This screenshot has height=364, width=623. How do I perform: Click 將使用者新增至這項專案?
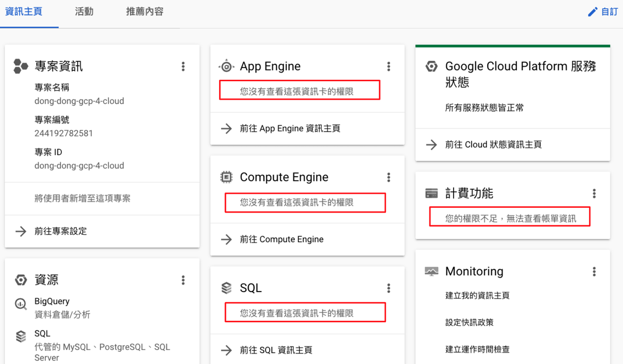point(82,199)
